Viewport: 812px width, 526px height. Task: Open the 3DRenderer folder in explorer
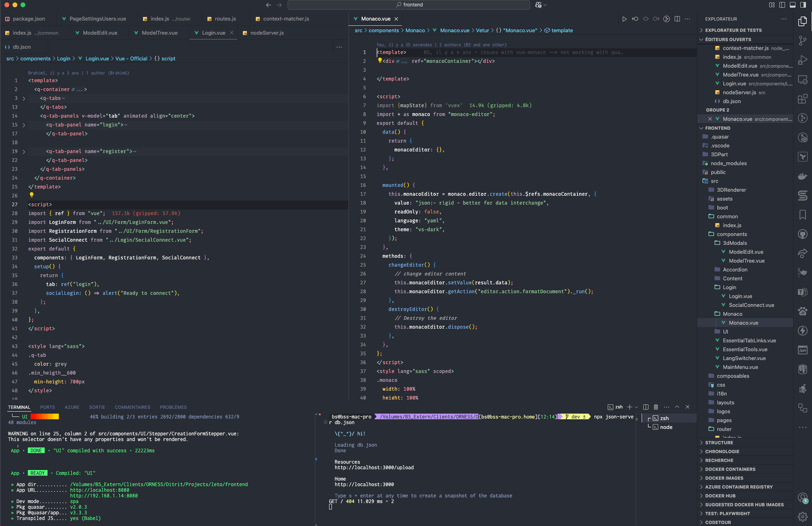tap(731, 190)
